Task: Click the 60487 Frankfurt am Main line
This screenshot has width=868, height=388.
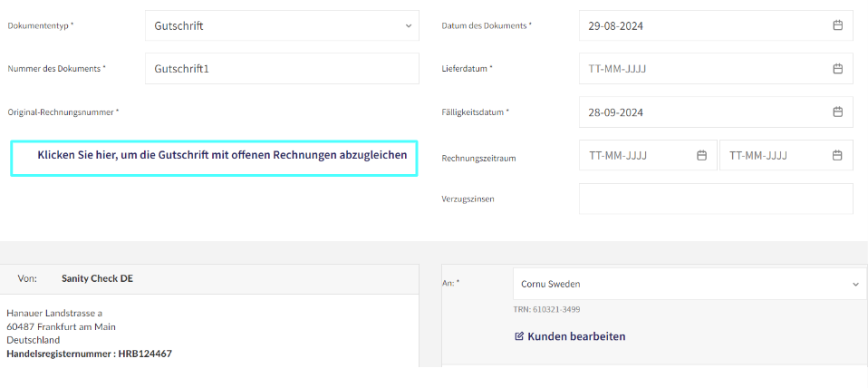Action: pos(61,326)
